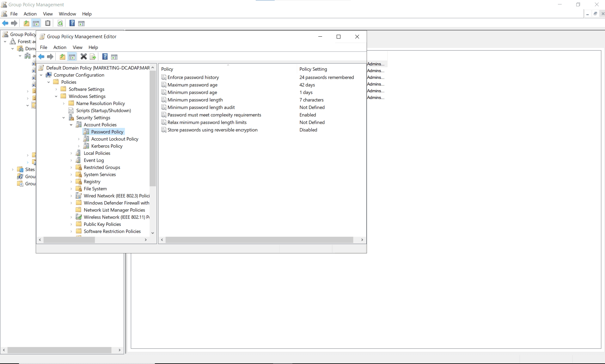The image size is (605, 364).
Task: Refresh using the main Management toolbar icon
Action: point(60,23)
